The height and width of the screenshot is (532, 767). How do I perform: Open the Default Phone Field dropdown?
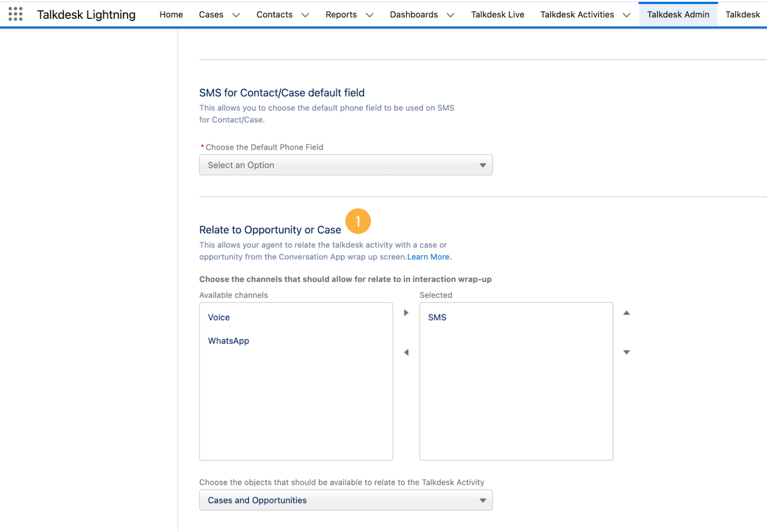tap(346, 165)
